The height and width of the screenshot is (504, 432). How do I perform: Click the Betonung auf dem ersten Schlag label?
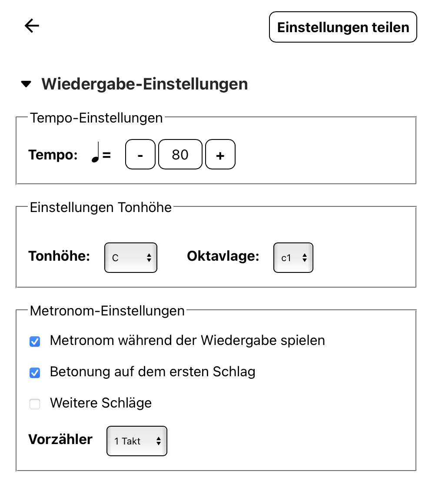(x=153, y=372)
